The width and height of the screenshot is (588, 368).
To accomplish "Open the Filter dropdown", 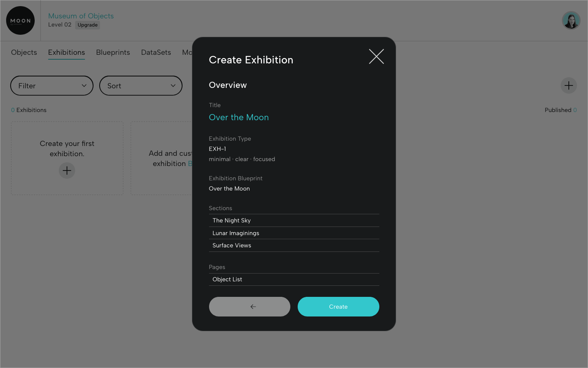I will click(x=52, y=86).
